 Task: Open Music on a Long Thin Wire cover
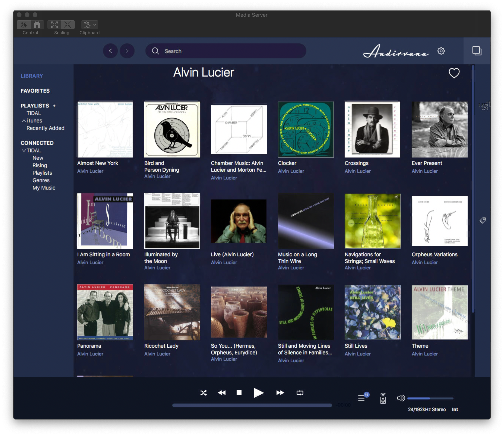pos(306,221)
